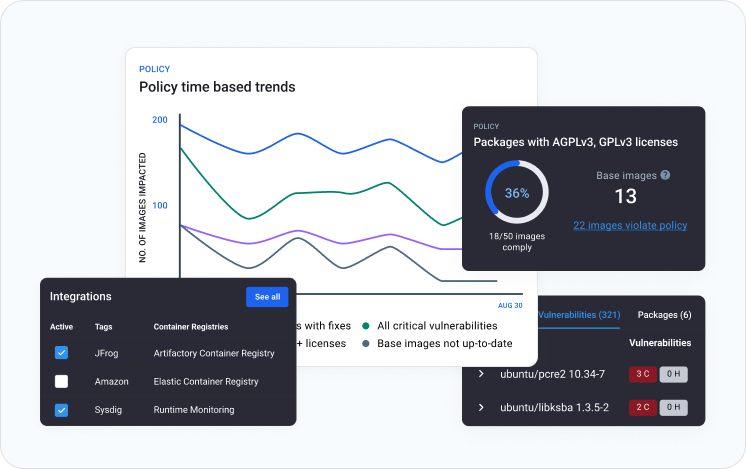The image size is (746, 469).
Task: Click the help icon beside Base images
Action: point(665,175)
